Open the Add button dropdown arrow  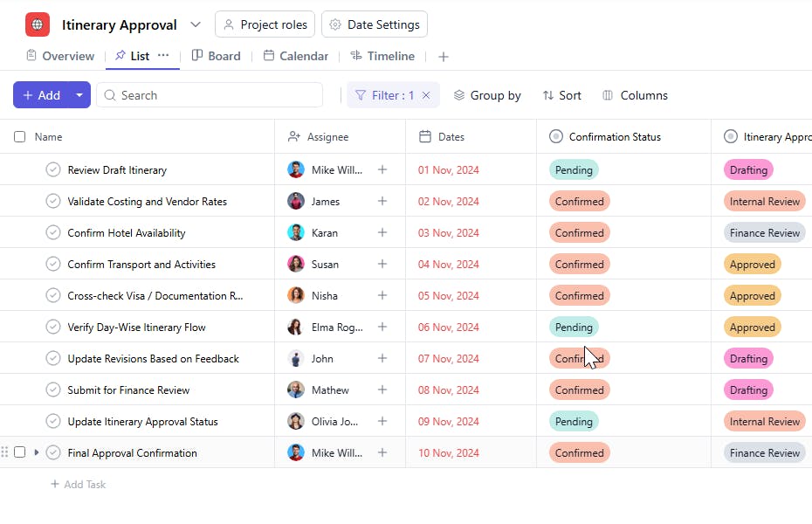coord(79,95)
